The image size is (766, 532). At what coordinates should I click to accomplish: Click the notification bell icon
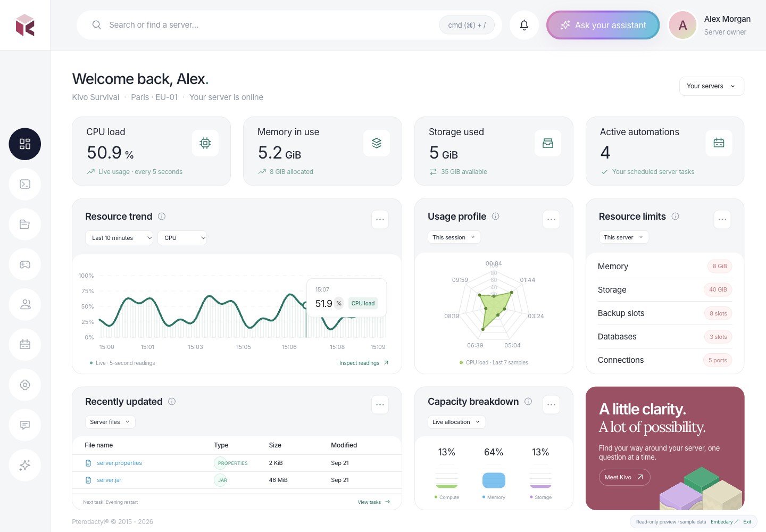[x=524, y=25]
